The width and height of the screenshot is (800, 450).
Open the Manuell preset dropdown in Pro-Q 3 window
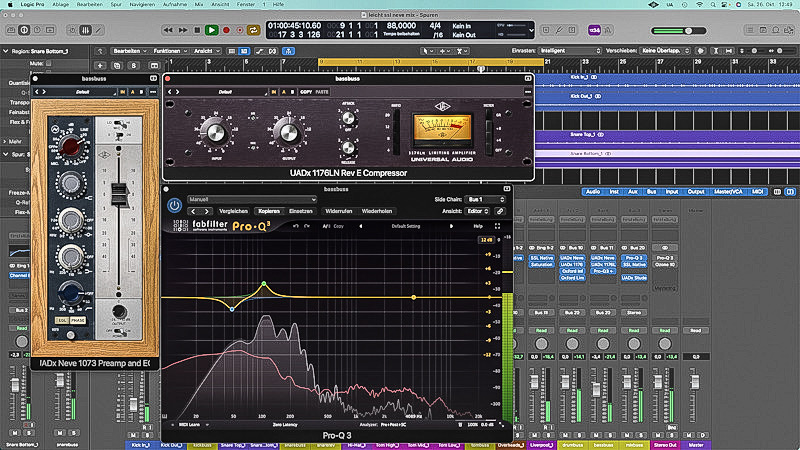click(252, 199)
